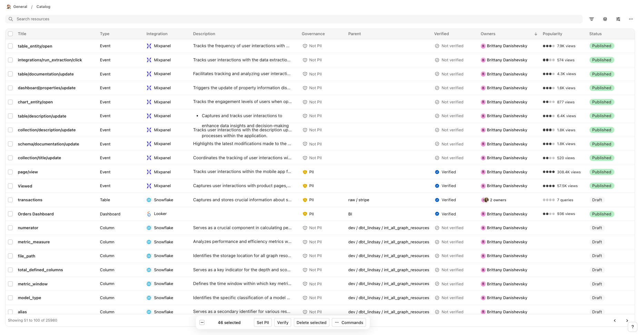Open the display settings sliders icon

point(618,19)
